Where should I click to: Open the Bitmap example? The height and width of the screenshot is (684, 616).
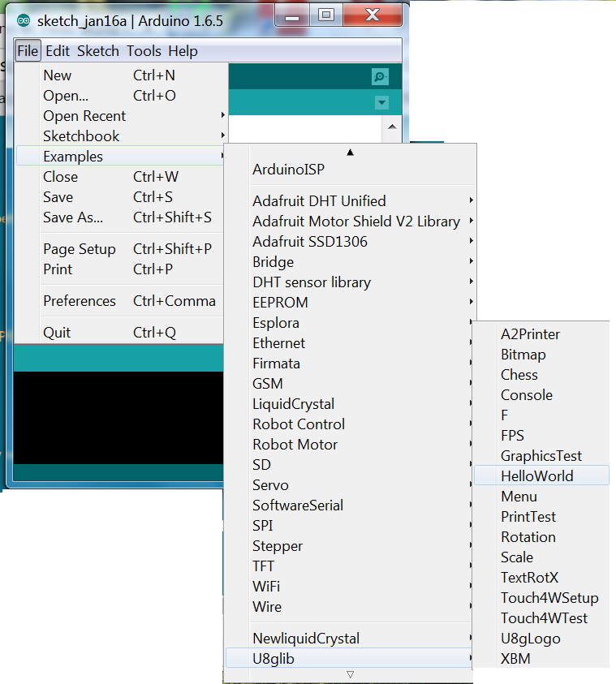tap(541, 355)
